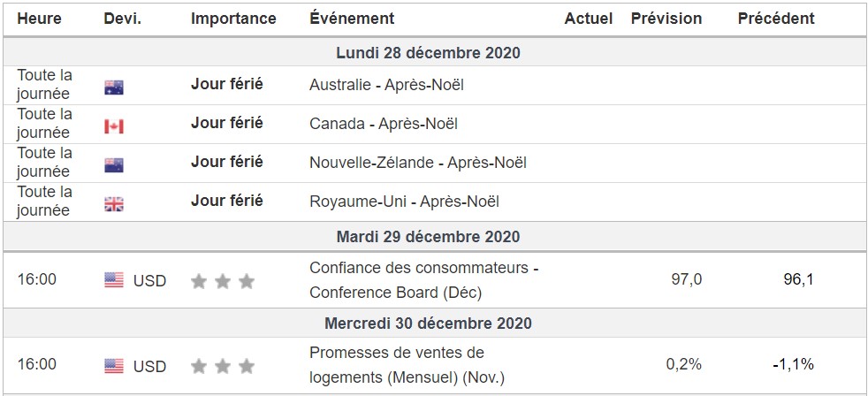Click the Événement column header
This screenshot has width=868, height=396.
352,19
